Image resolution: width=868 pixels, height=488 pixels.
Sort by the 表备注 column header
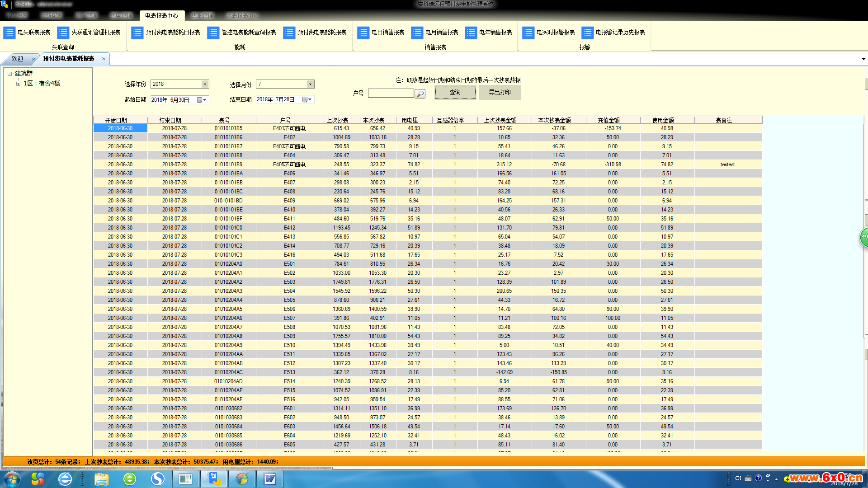point(728,120)
